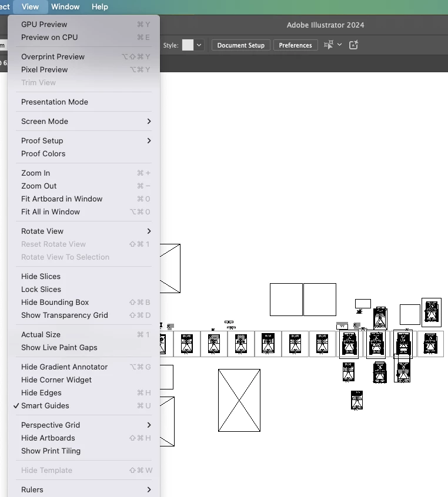The height and width of the screenshot is (497, 448).
Task: Toggle Hide Artboards option
Action: [83, 438]
